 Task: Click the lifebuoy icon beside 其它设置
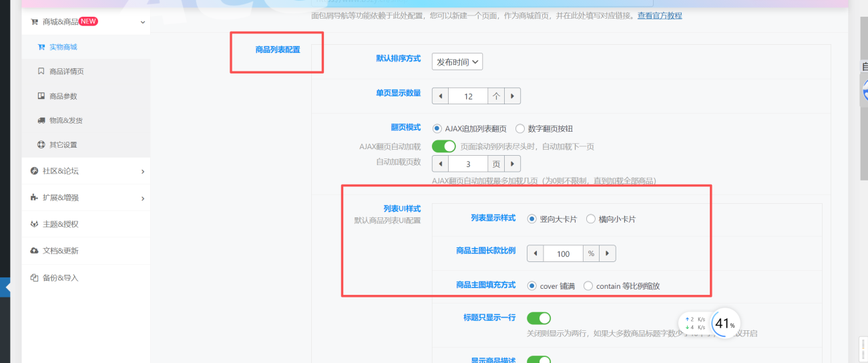pos(41,145)
